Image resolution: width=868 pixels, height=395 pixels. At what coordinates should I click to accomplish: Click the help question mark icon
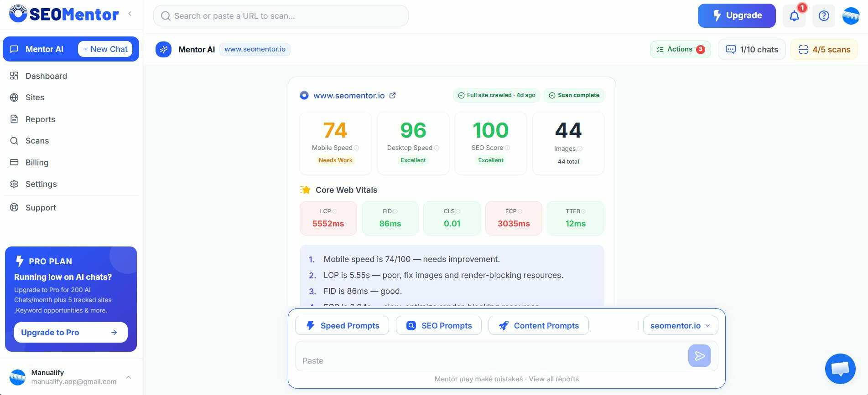(823, 16)
